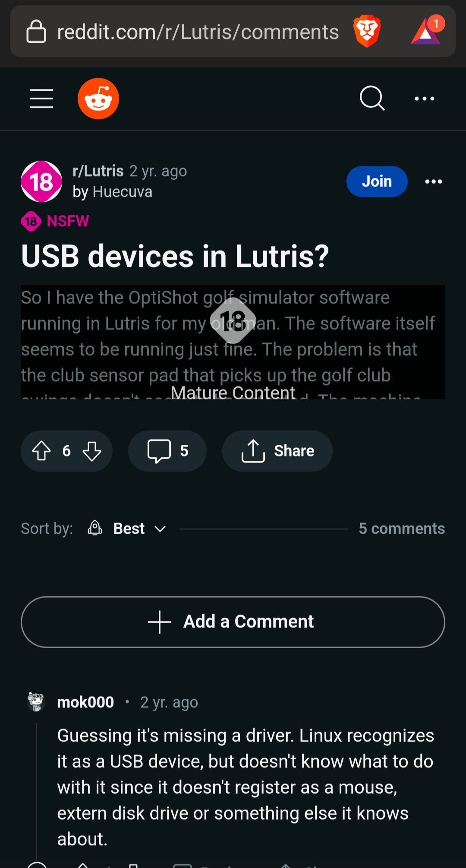Tap the lock icon in address bar

tap(36, 32)
